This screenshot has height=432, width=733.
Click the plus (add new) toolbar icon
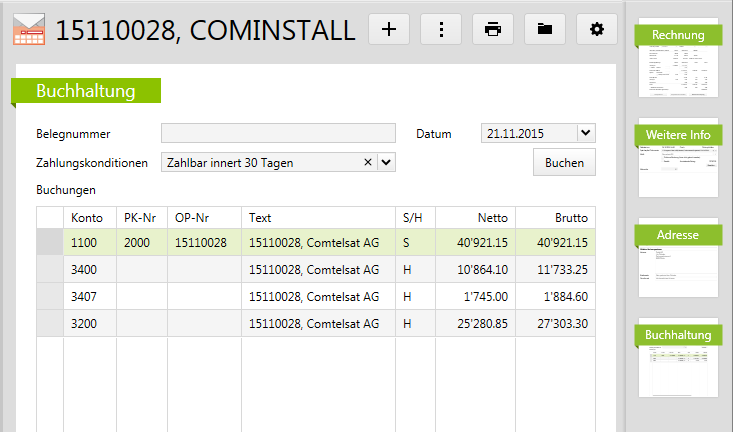pyautogui.click(x=390, y=29)
